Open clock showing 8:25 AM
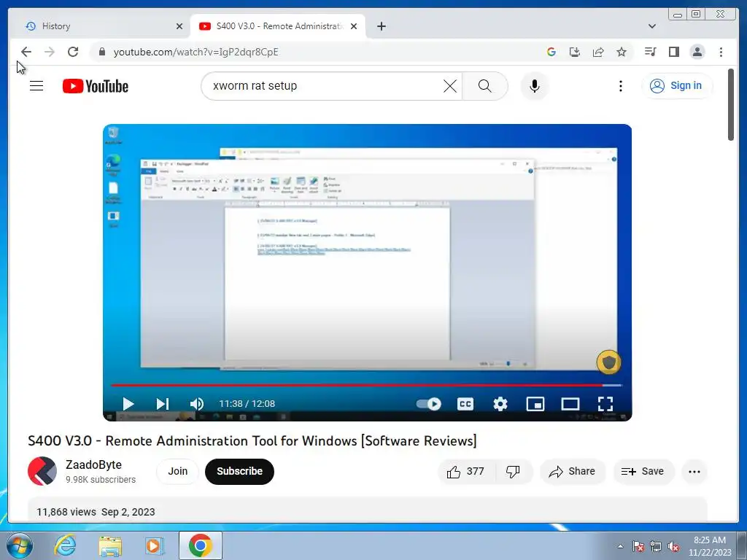 [x=710, y=546]
